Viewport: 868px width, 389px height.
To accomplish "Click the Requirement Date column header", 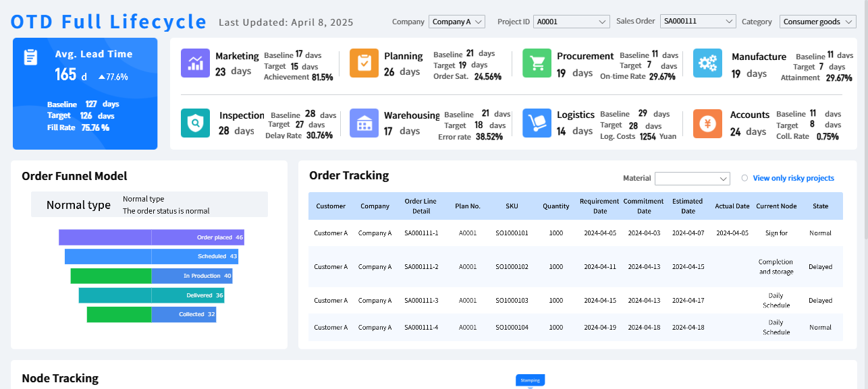I will coord(599,206).
